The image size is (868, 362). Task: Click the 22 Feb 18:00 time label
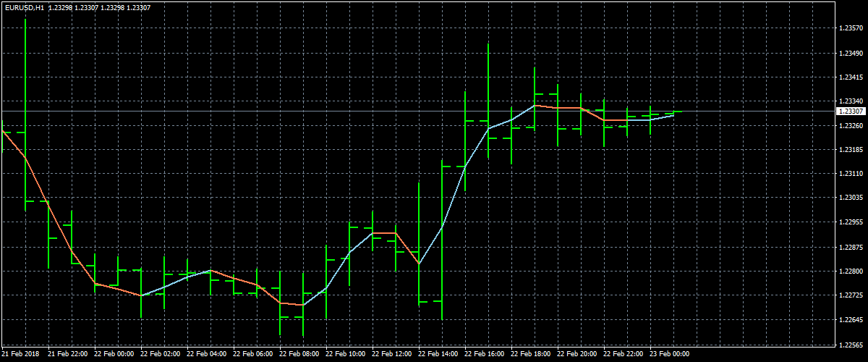tap(530, 355)
